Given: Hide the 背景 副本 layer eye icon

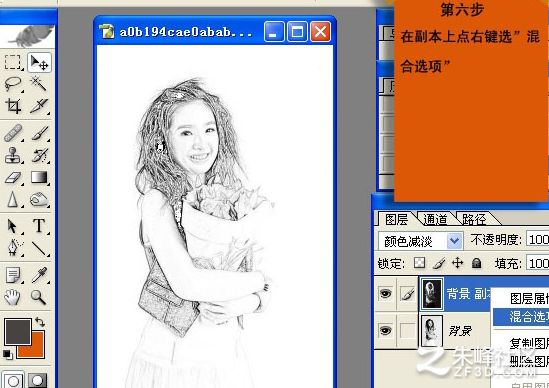Looking at the screenshot, I should tap(385, 293).
